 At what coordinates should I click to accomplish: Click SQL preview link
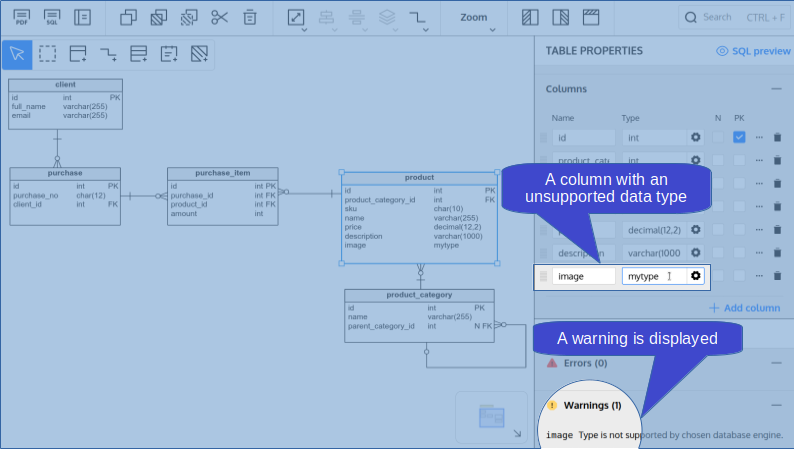coord(753,51)
